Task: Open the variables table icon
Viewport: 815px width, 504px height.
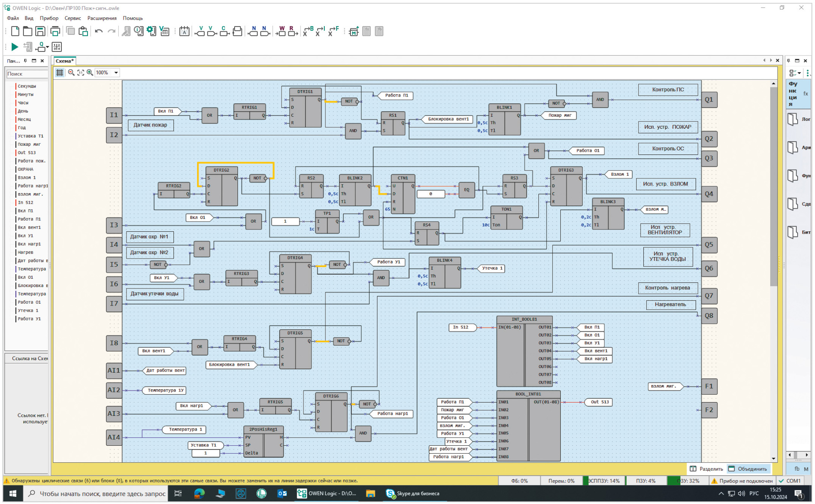Action: point(164,31)
